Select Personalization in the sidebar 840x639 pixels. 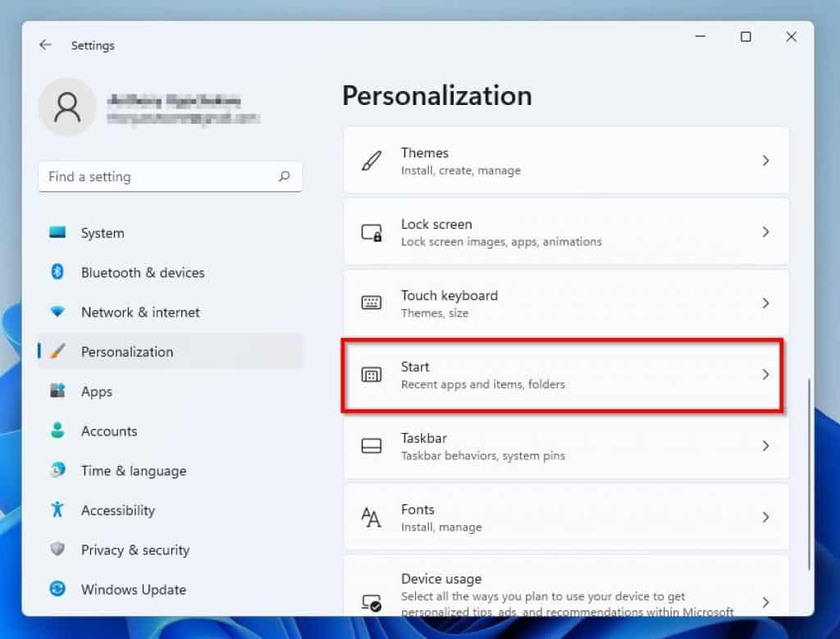point(170,351)
